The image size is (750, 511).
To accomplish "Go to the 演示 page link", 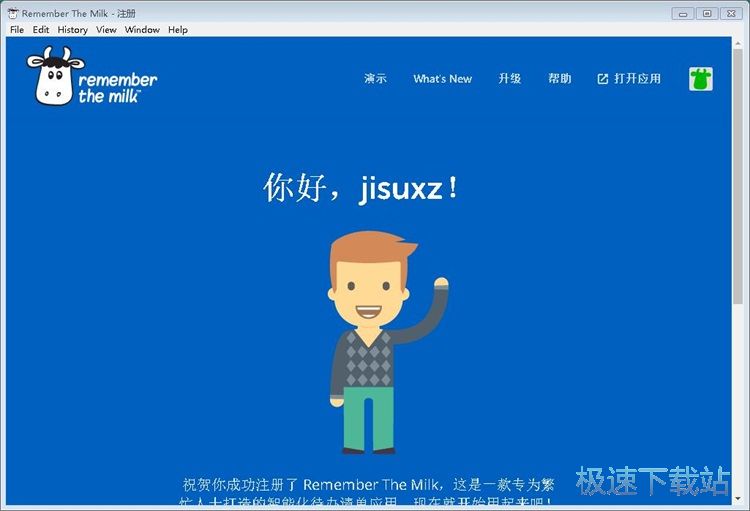I will point(375,78).
